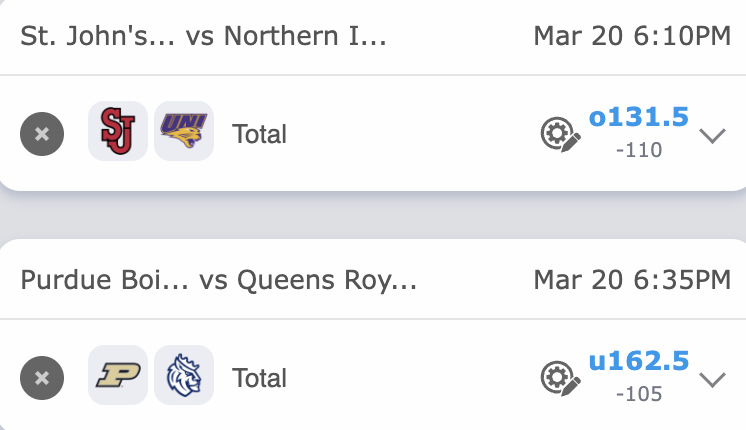
Task: Click the St. John's red SJ logo
Action: point(117,131)
